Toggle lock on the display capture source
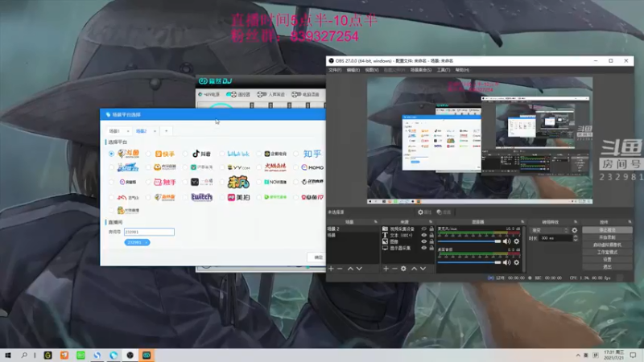The image size is (644, 362). [431, 248]
